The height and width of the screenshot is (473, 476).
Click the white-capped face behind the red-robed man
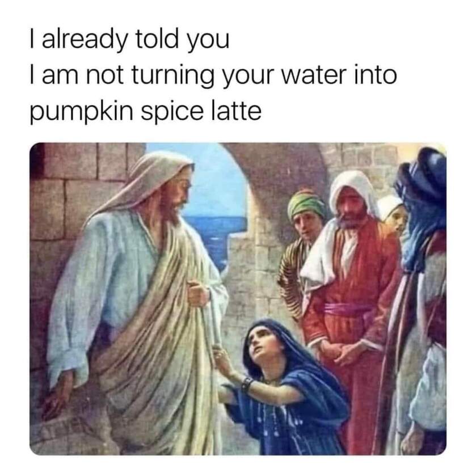pos(393,213)
